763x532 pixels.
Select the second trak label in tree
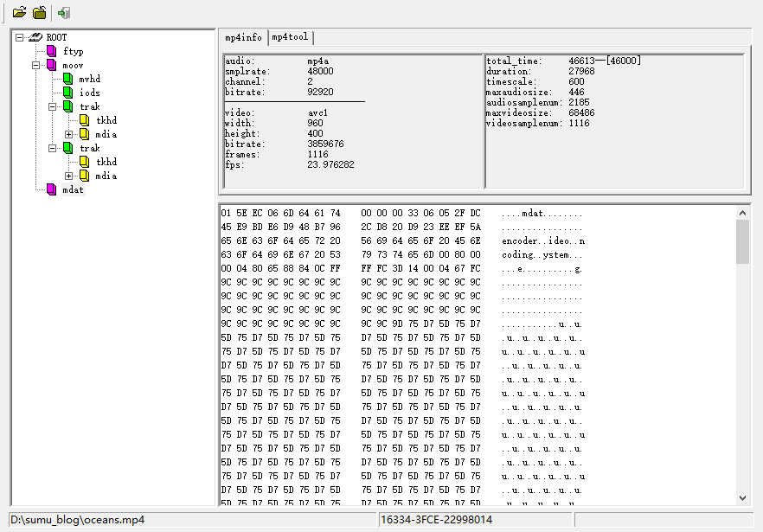90,149
